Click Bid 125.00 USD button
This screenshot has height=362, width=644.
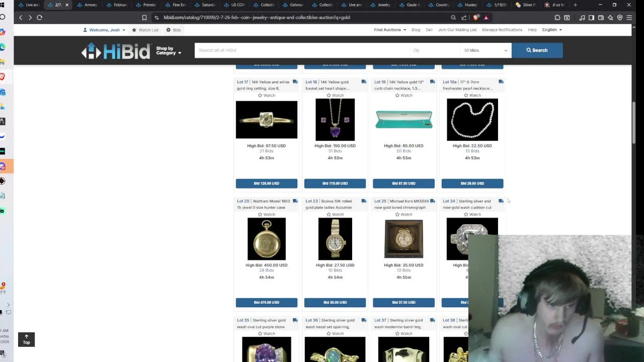click(267, 183)
